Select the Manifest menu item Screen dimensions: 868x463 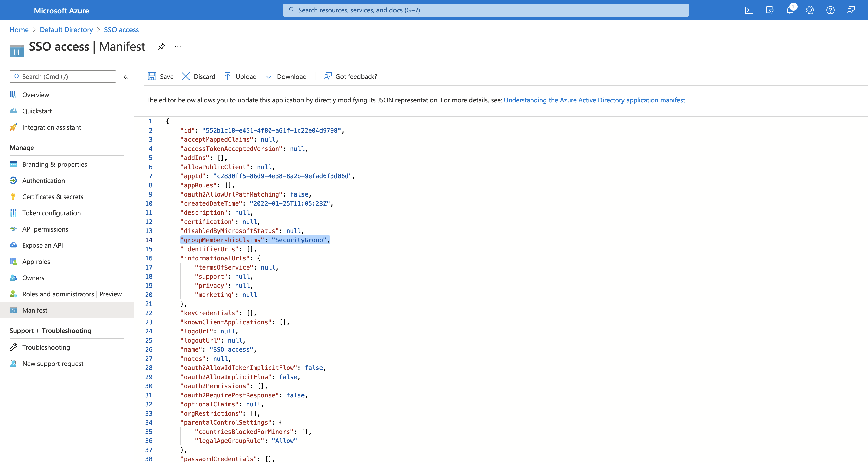[x=67, y=310]
